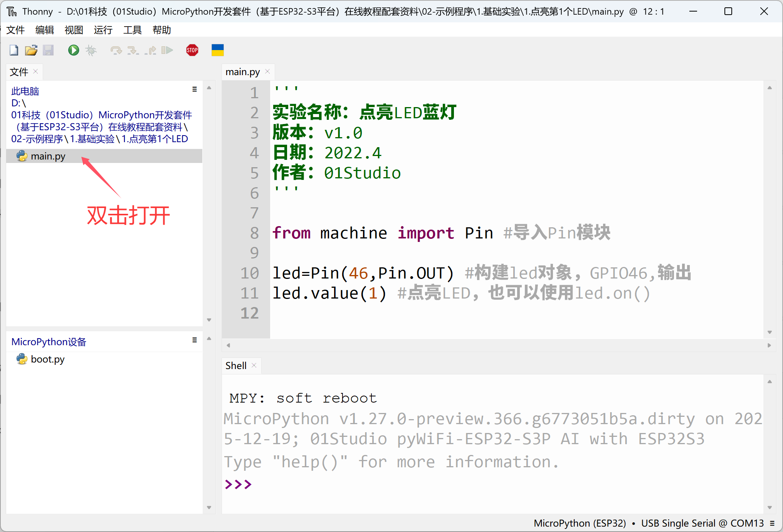Close the 文件 panel tab
This screenshot has height=532, width=783.
pos(35,72)
